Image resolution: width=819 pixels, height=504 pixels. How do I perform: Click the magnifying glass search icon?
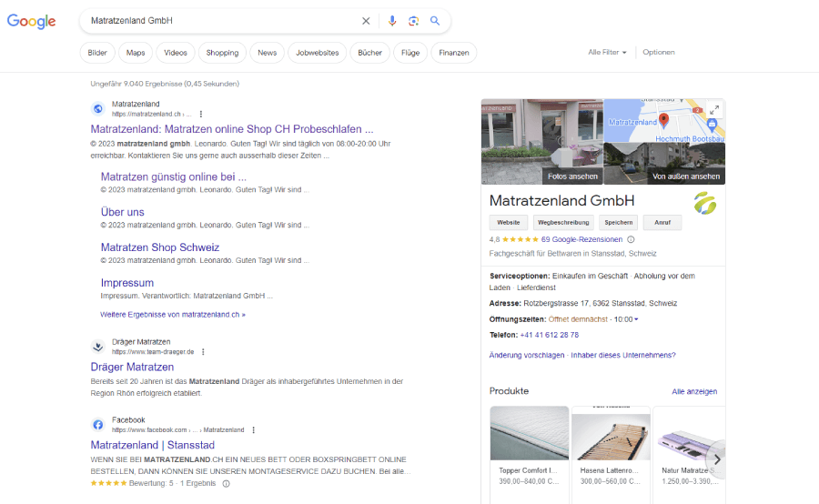435,21
